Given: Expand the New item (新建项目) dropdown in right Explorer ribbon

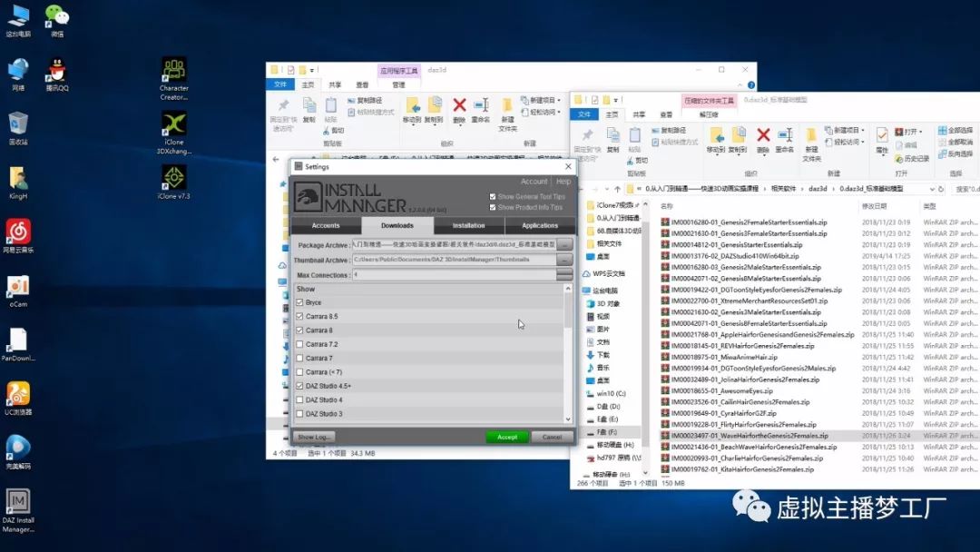Looking at the screenshot, I should click(x=845, y=130).
